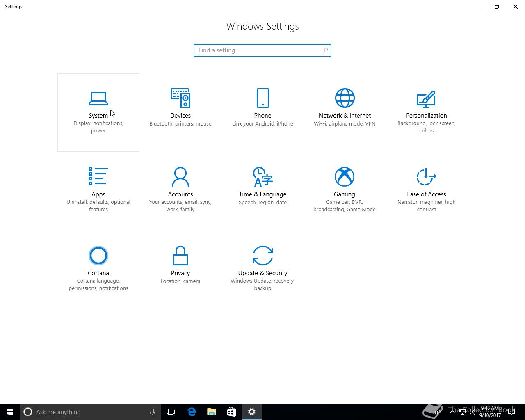The width and height of the screenshot is (525, 420).
Task: Open the Apps settings category
Action: point(98,192)
